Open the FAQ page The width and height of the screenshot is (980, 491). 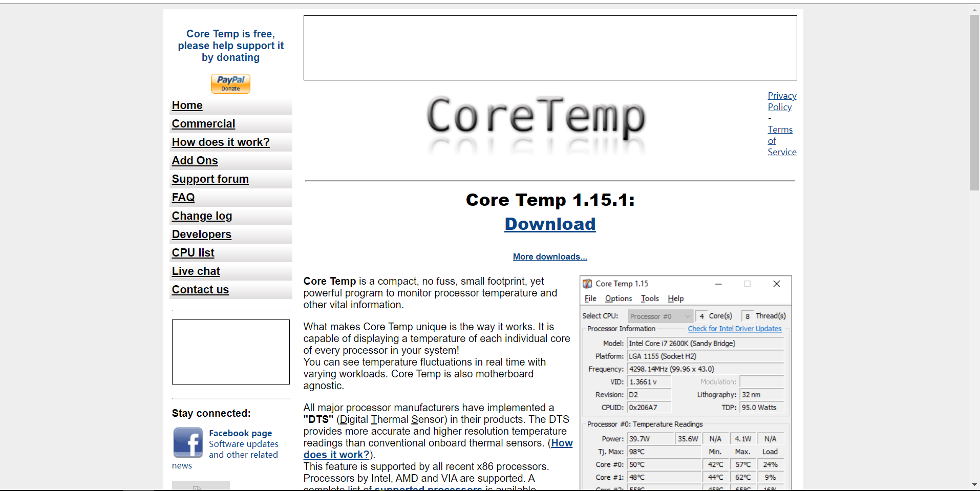click(x=183, y=198)
